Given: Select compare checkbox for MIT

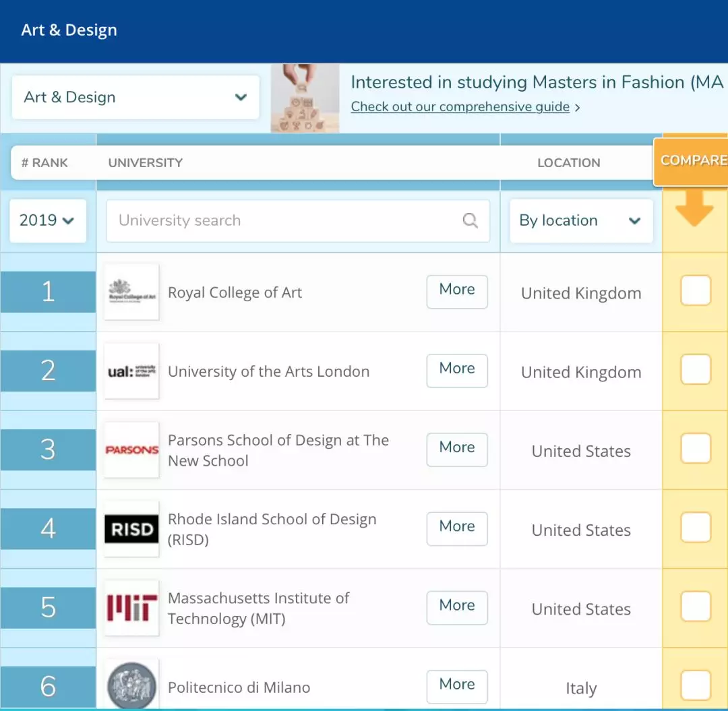Looking at the screenshot, I should [696, 607].
